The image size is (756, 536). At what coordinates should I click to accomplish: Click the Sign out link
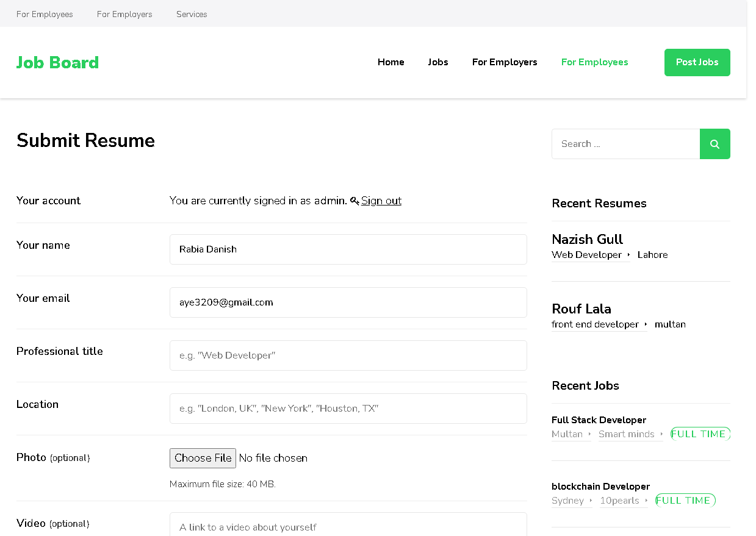(381, 201)
